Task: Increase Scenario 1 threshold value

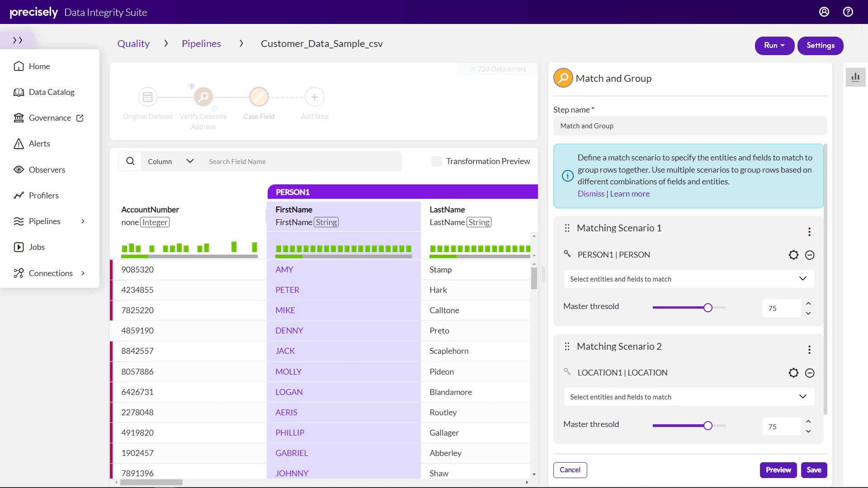Action: 808,304
